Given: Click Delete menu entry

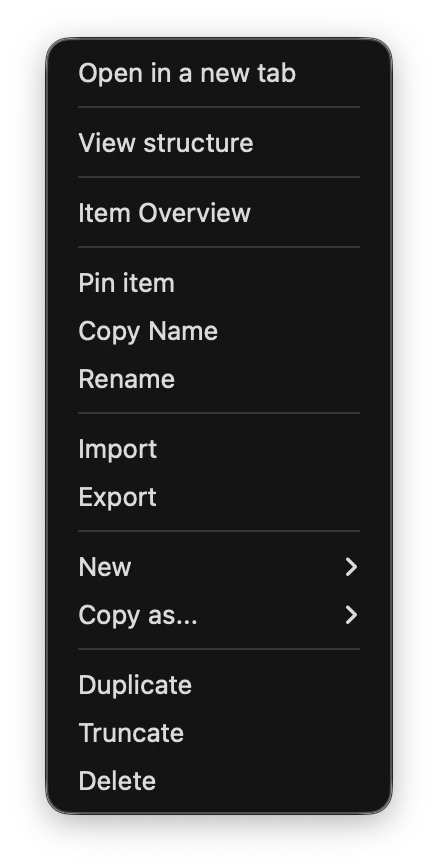Looking at the screenshot, I should [219, 781].
